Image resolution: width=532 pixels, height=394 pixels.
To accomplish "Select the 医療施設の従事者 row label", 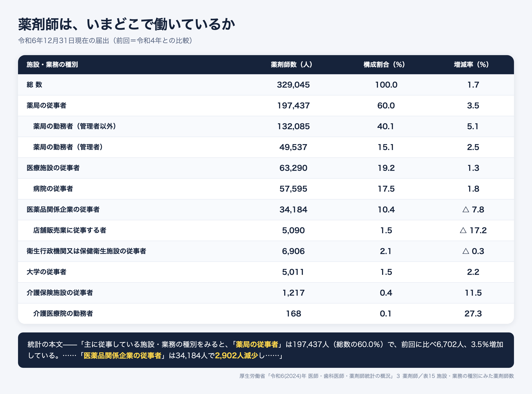I will [53, 168].
